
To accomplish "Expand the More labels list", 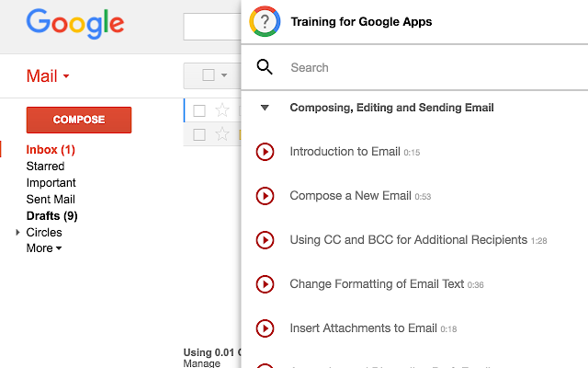I will (x=44, y=248).
